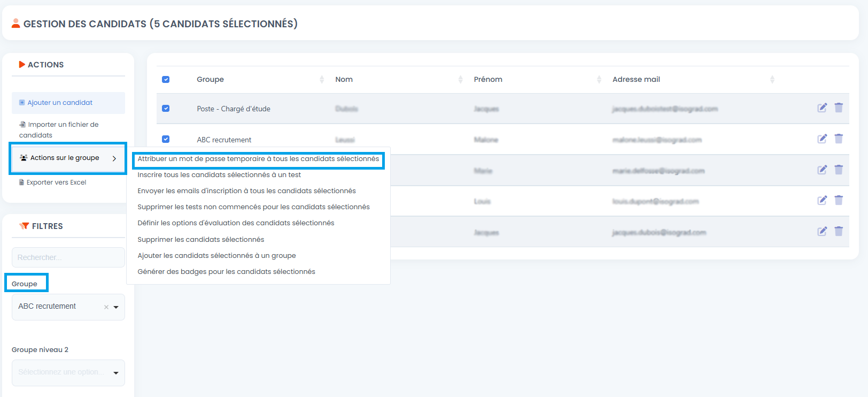The height and width of the screenshot is (397, 868).
Task: Toggle the select-all candidates checkbox
Action: click(166, 79)
